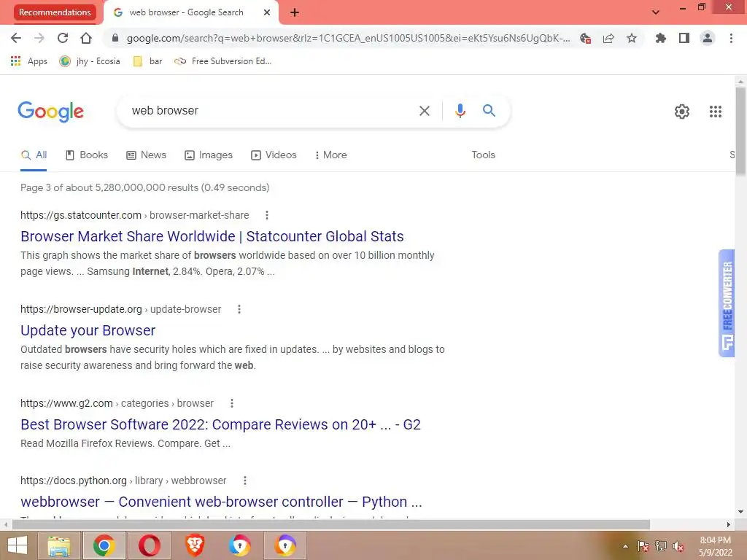Click Chrome icon in taskbar
This screenshot has height=560, width=747.
point(104,545)
